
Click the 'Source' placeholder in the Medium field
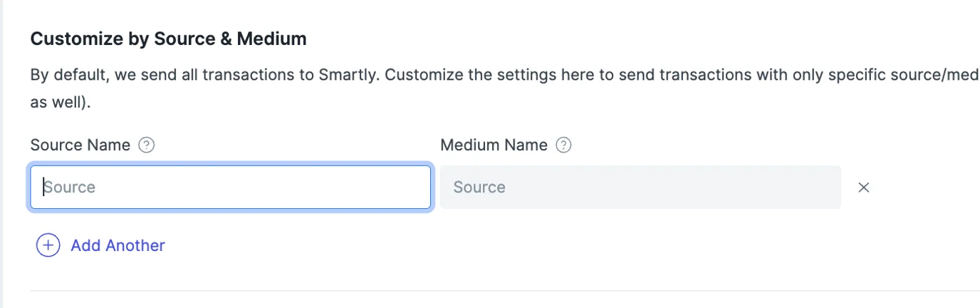(x=479, y=188)
